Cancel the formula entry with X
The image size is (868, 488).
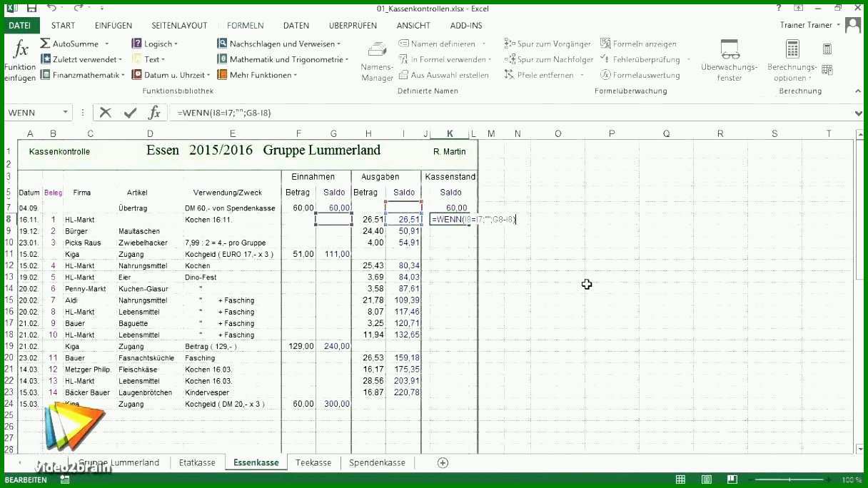(106, 113)
